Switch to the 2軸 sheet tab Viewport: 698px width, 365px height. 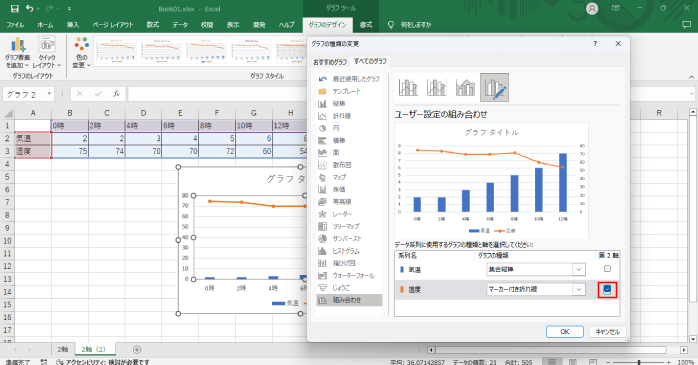[63, 349]
